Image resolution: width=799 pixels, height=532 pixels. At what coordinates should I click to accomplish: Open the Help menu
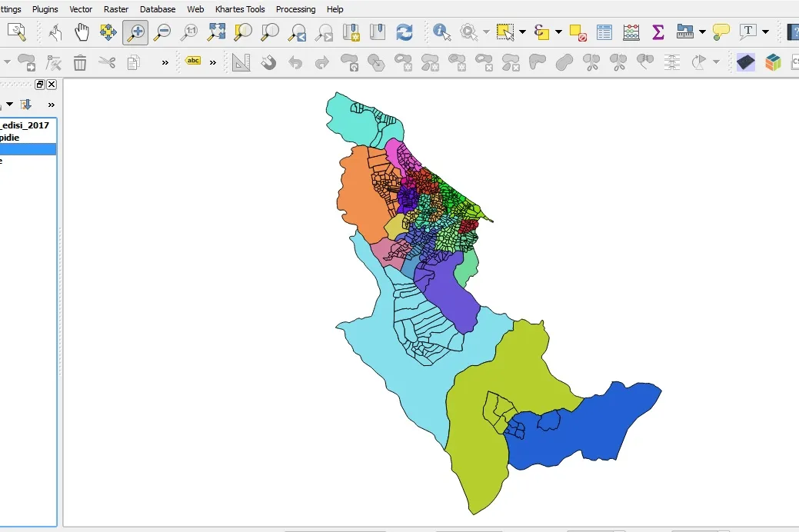point(335,9)
